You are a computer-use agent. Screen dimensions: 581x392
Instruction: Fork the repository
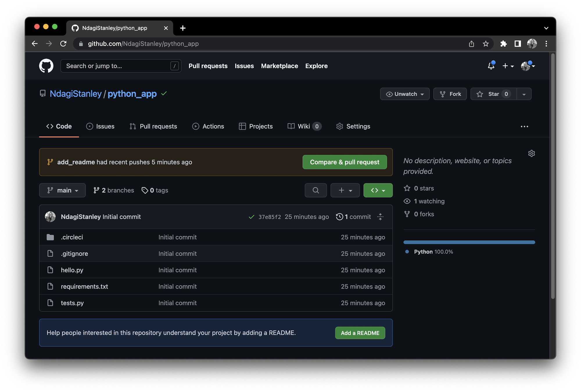(x=450, y=94)
